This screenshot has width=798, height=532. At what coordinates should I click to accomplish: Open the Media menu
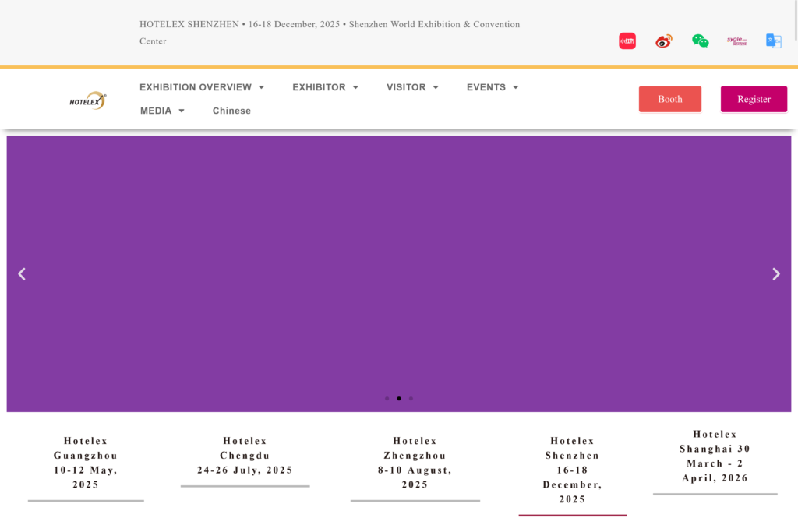pos(162,111)
